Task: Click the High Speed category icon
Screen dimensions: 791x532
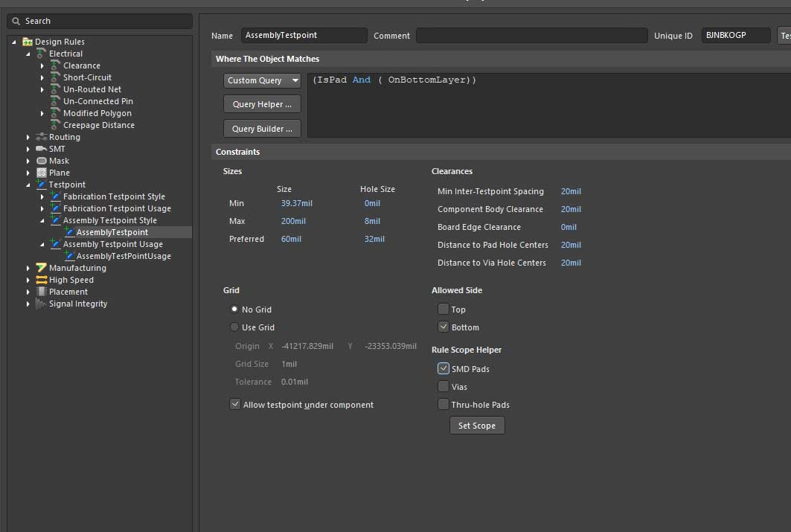Action: coord(42,280)
